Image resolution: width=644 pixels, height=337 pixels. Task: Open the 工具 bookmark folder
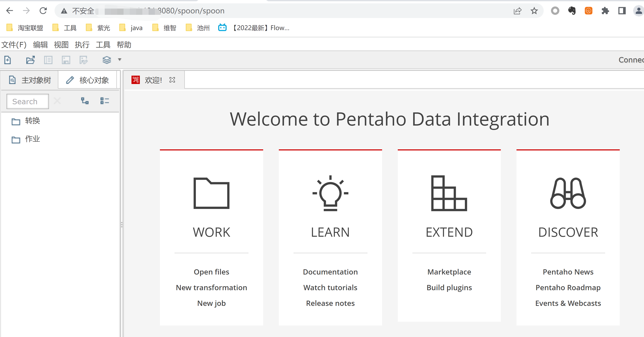pyautogui.click(x=65, y=28)
